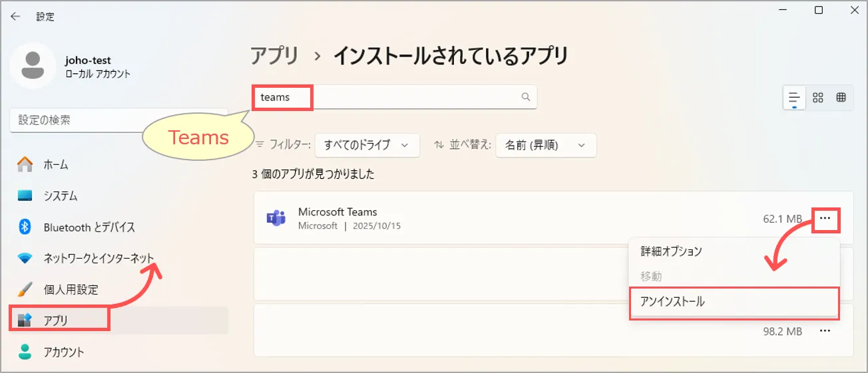Image resolution: width=868 pixels, height=373 pixels.
Task: Switch to table view layout
Action: tap(841, 98)
